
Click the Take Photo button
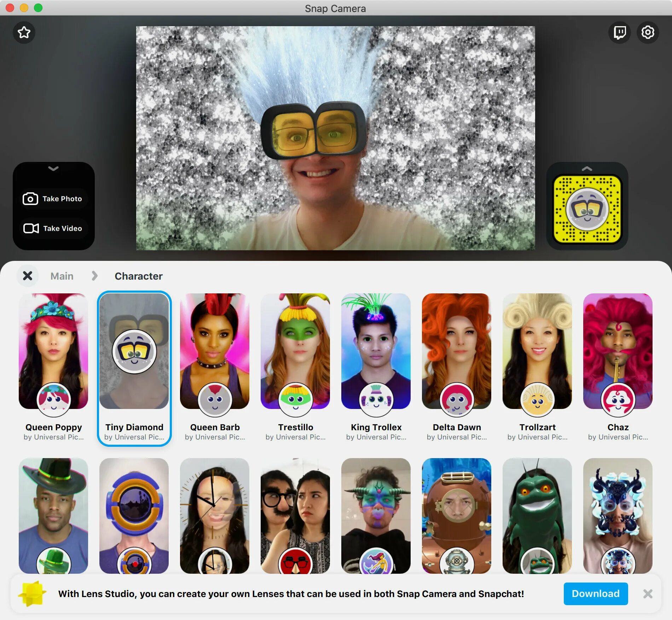tap(53, 199)
